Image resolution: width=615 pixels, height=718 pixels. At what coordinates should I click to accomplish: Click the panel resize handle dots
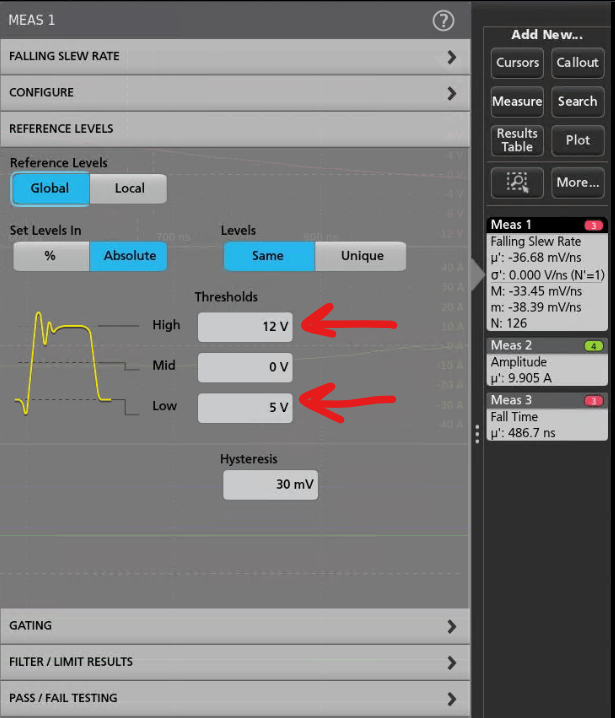click(477, 433)
